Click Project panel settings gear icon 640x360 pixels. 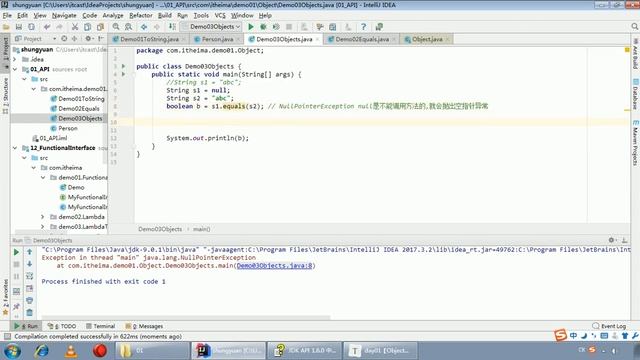[88, 39]
